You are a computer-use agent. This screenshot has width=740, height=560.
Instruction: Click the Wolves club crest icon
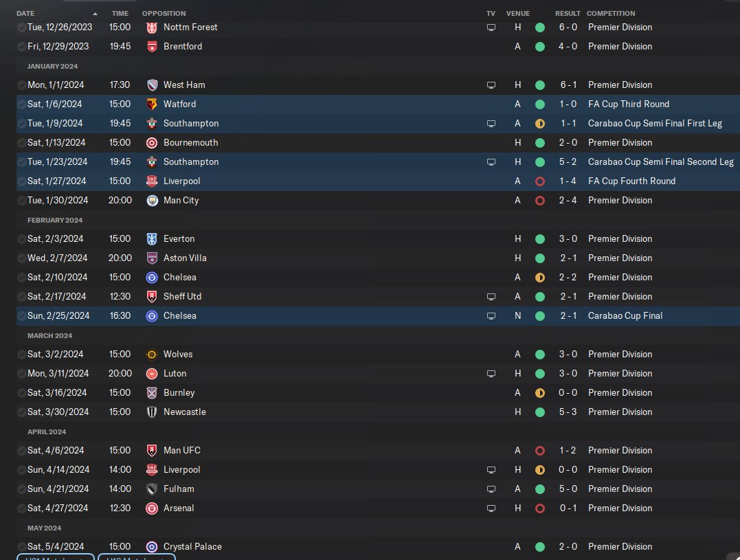pyautogui.click(x=151, y=355)
